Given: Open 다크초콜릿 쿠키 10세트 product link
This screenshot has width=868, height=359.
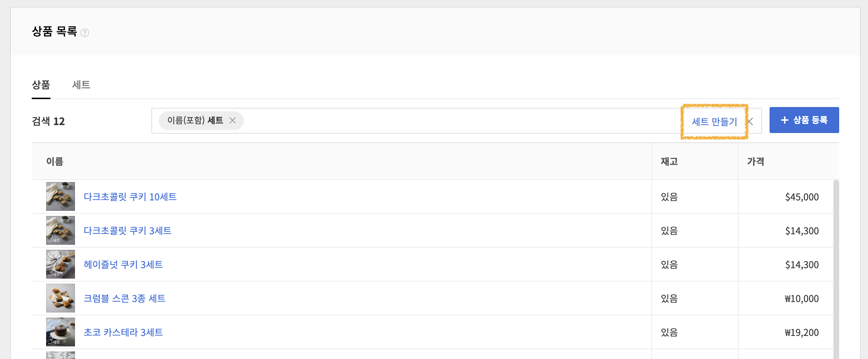Looking at the screenshot, I should 130,197.
